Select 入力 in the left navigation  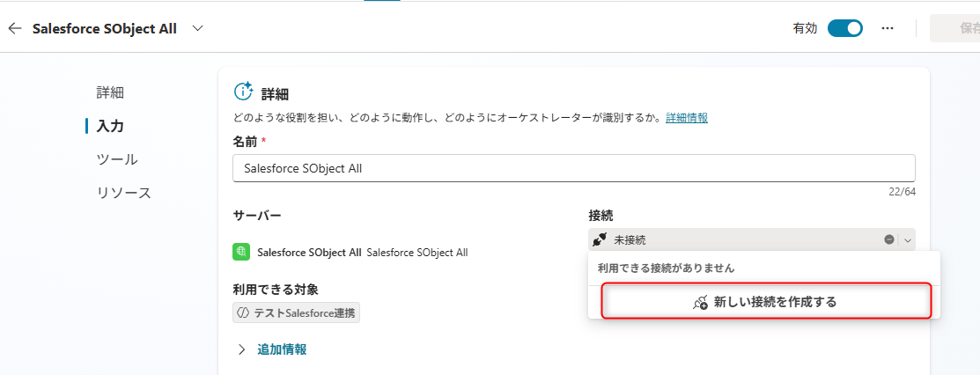110,126
